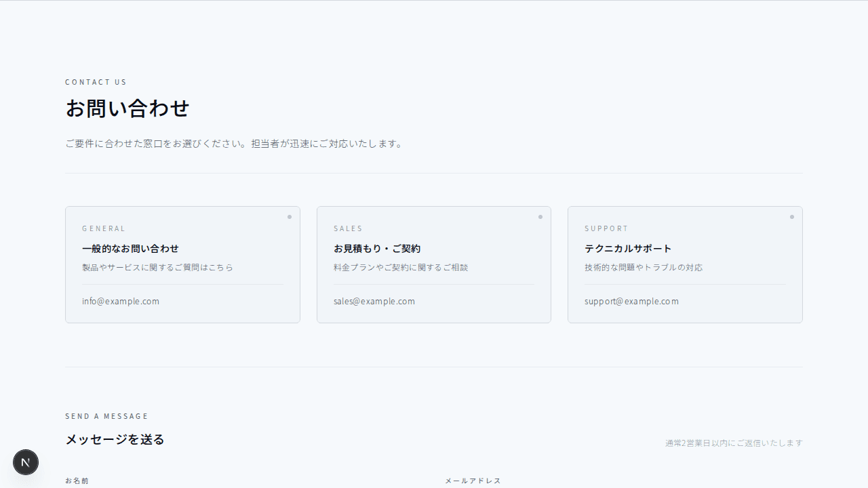Click the メールアドレス field label
The width and height of the screenshot is (868, 488).
tap(473, 481)
